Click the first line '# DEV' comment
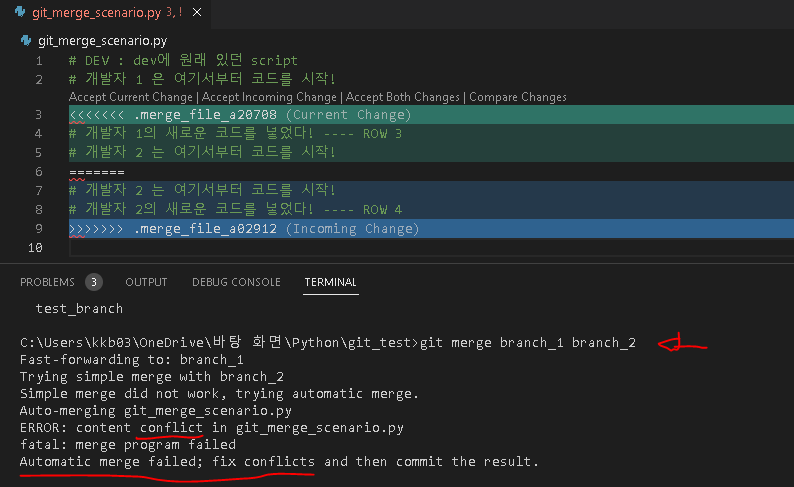The height and width of the screenshot is (487, 794). tap(183, 61)
